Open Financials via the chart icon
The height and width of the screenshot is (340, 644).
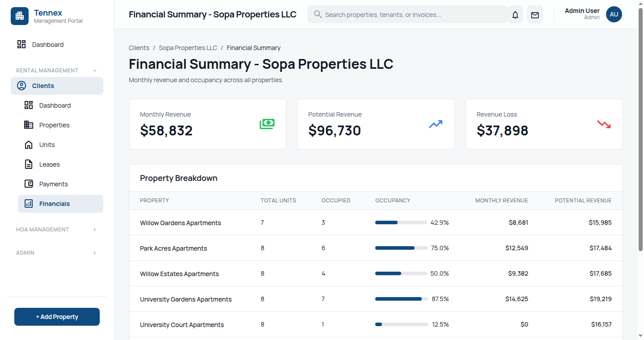click(x=29, y=203)
